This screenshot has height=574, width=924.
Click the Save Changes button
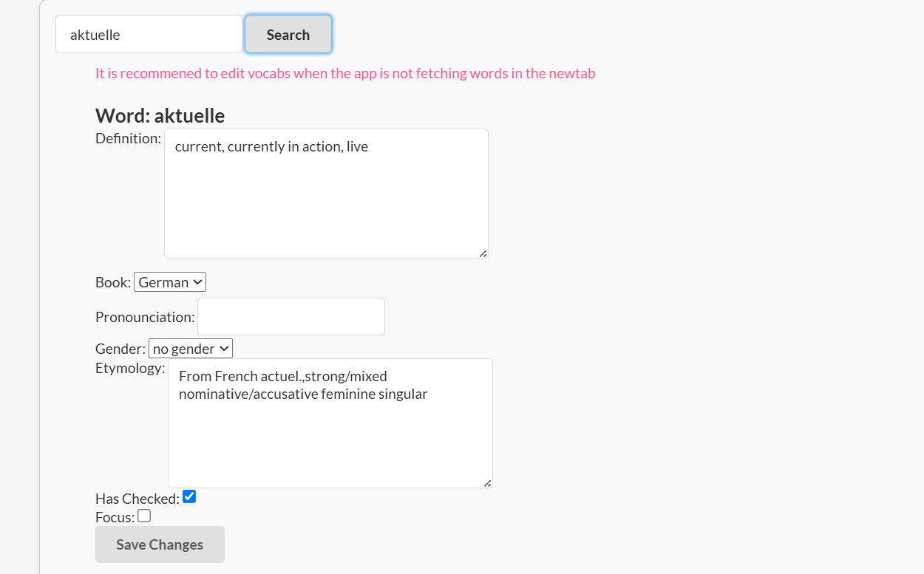tap(160, 544)
